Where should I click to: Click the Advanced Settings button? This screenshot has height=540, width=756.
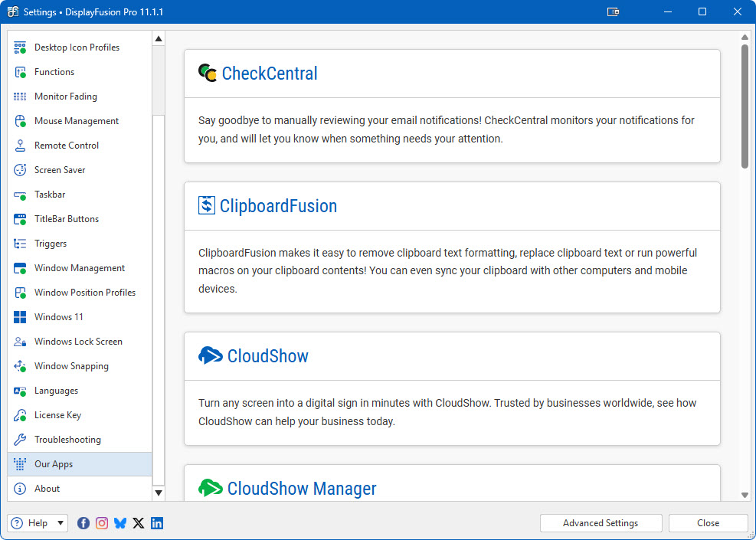[x=601, y=523]
